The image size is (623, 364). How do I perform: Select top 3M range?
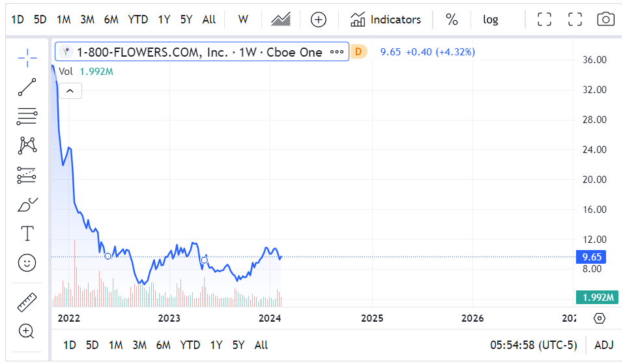[87, 20]
